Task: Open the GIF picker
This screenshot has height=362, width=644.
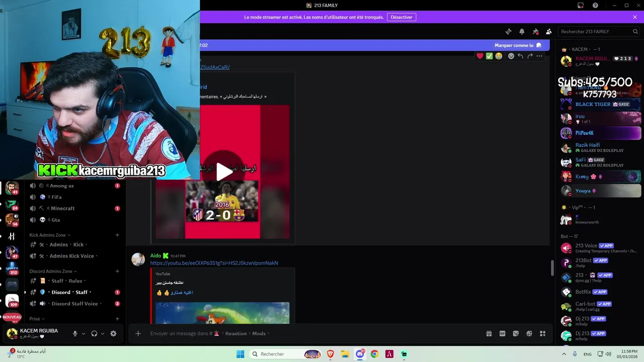Action: (x=502, y=333)
